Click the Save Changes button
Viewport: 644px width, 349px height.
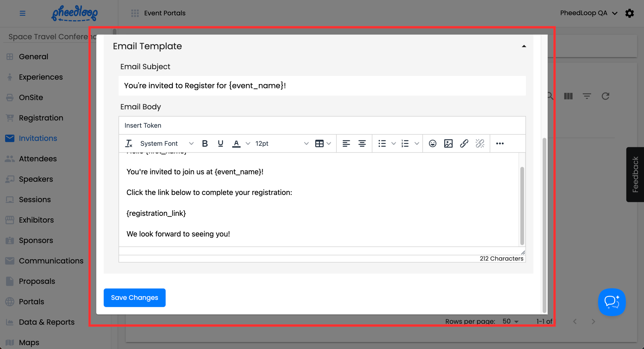(x=135, y=297)
